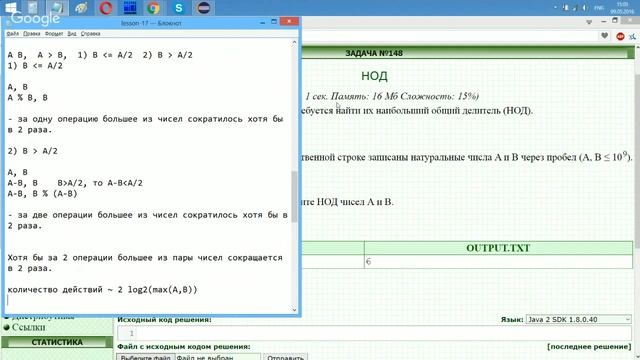Open Правка menu in Notepad
640x360 pixels.
coord(31,33)
